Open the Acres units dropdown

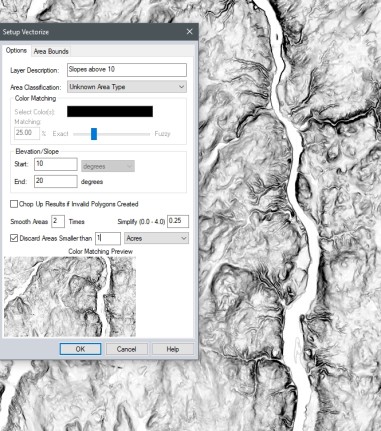click(156, 238)
